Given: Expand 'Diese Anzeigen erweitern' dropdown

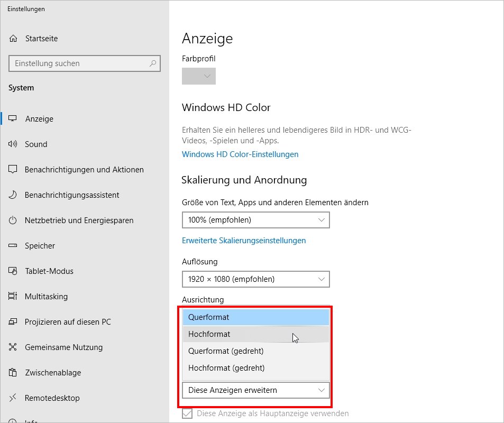Looking at the screenshot, I should click(x=255, y=391).
